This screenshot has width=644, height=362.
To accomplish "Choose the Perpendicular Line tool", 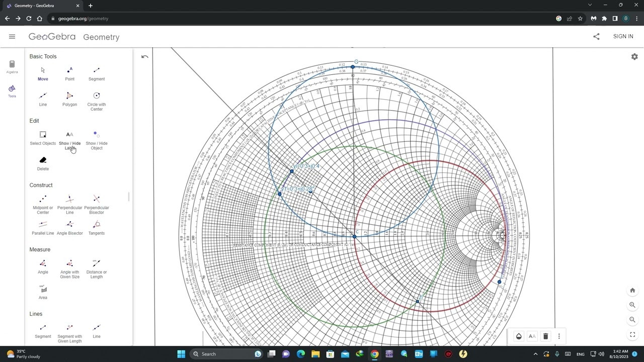I will (69, 204).
